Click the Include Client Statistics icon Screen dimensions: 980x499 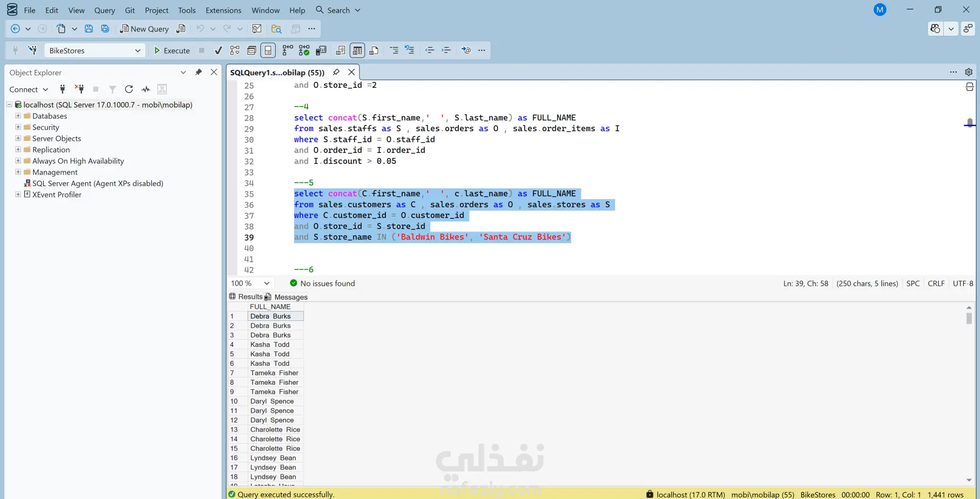click(321, 50)
